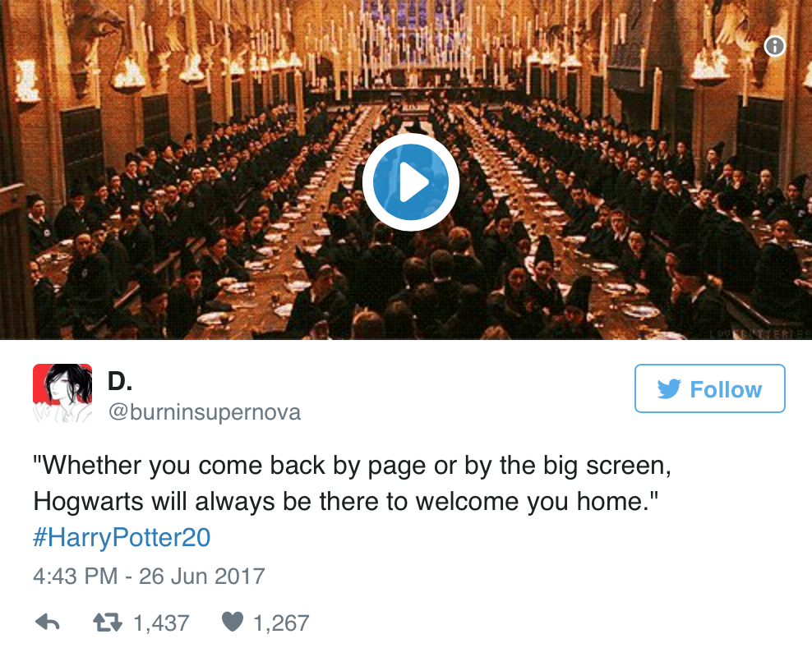This screenshot has width=812, height=657.
Task: Retweet using the retweet arrows icon
Action: tap(108, 623)
